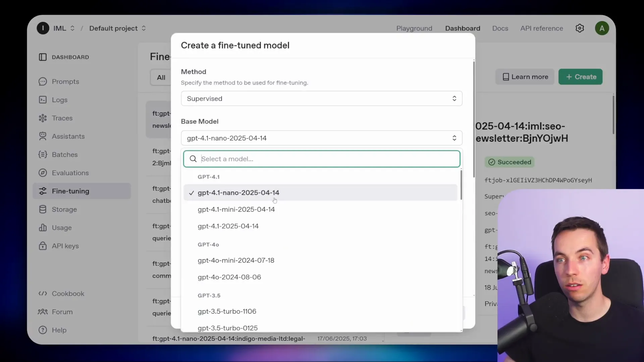Collapse the Base Model dropdown

click(x=321, y=138)
